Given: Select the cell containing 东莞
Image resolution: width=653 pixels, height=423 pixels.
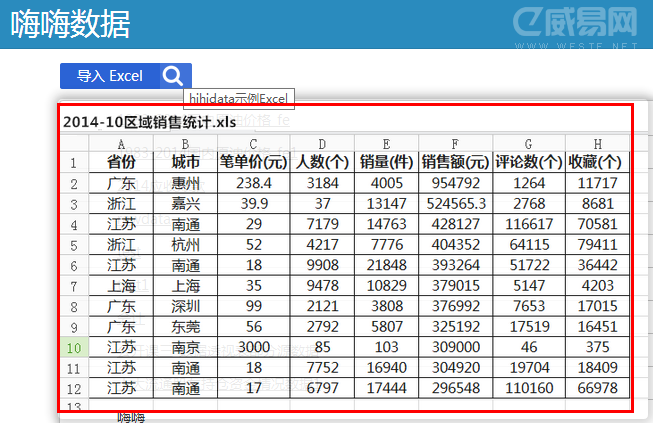Looking at the screenshot, I should (185, 327).
